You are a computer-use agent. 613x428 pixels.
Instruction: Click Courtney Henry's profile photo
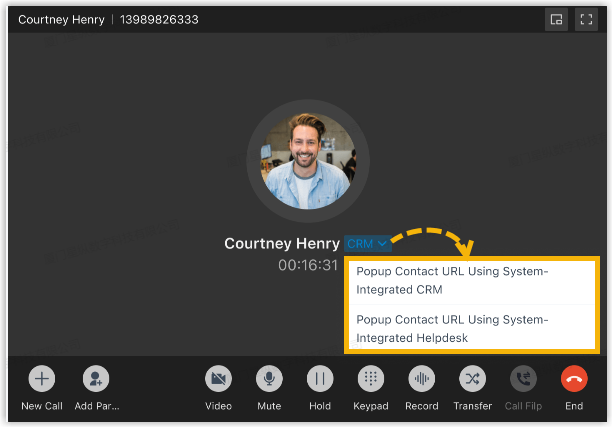coord(306,159)
